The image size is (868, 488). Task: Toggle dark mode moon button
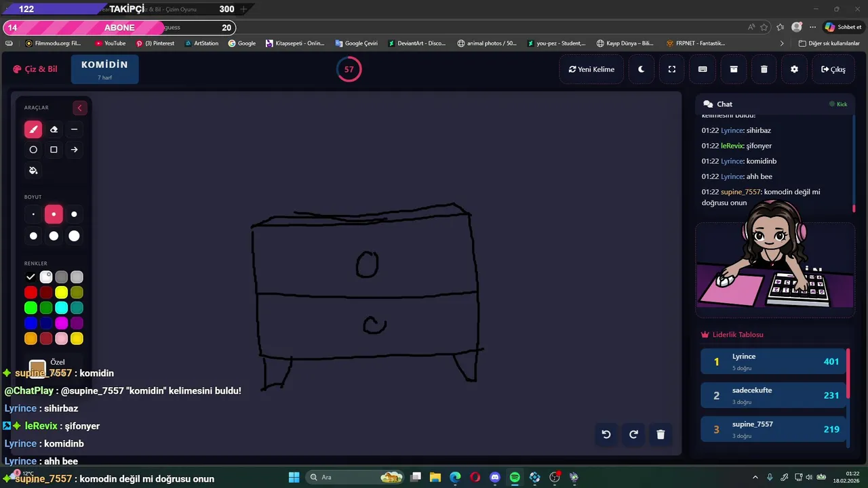641,69
